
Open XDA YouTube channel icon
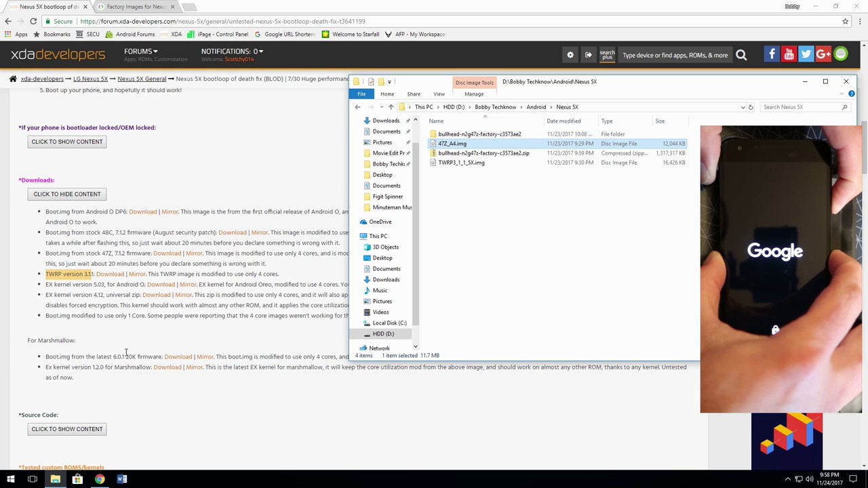point(789,55)
